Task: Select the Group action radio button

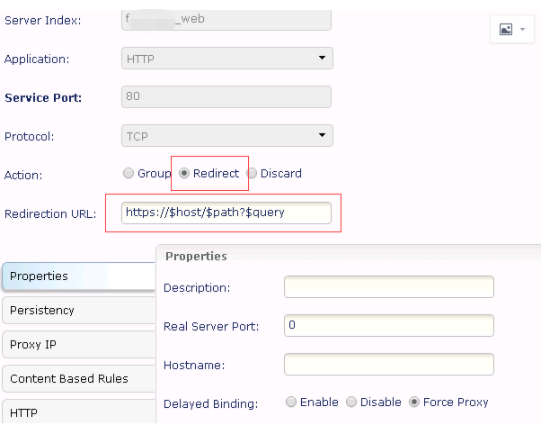Action: click(128, 173)
